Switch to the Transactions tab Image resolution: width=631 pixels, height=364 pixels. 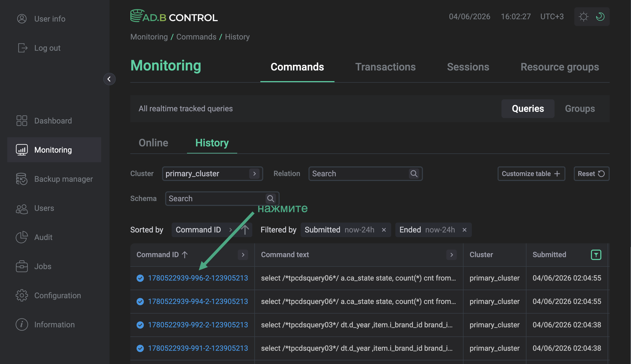coord(385,67)
